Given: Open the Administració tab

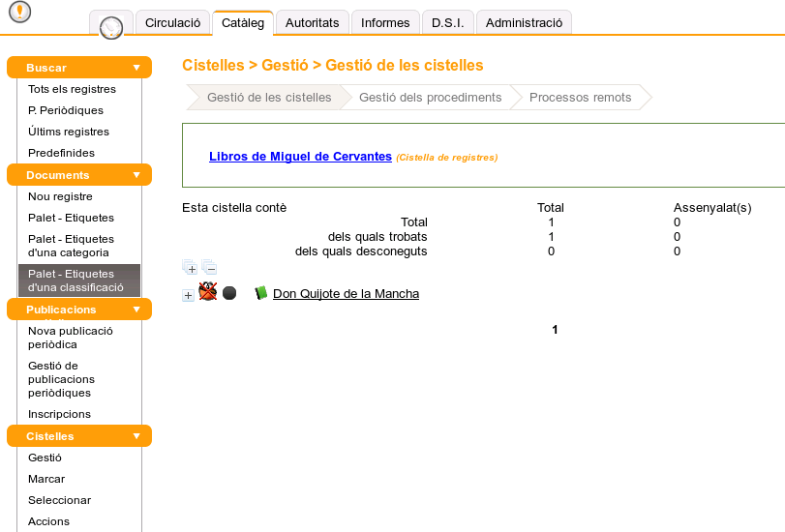Looking at the screenshot, I should click(x=524, y=22).
